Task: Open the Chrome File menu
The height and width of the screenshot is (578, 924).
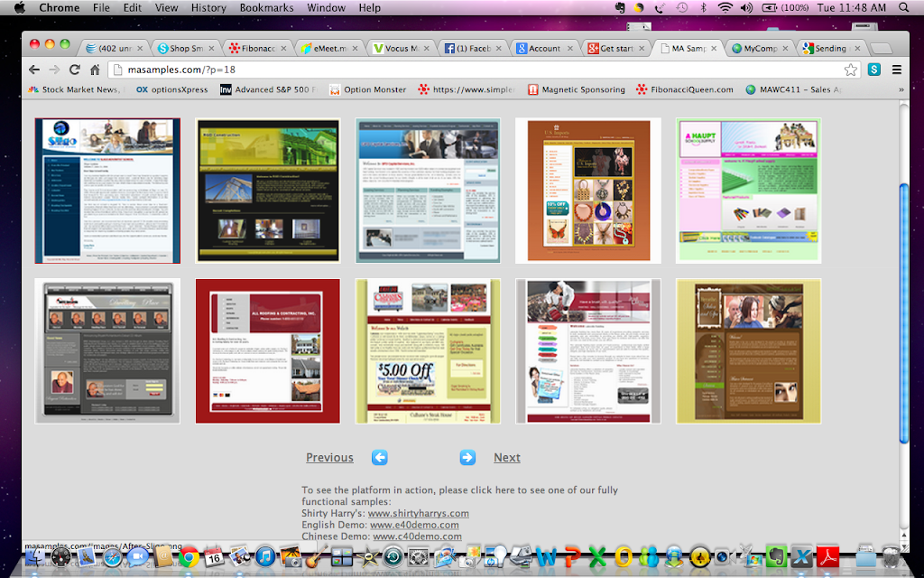Action: coord(101,7)
